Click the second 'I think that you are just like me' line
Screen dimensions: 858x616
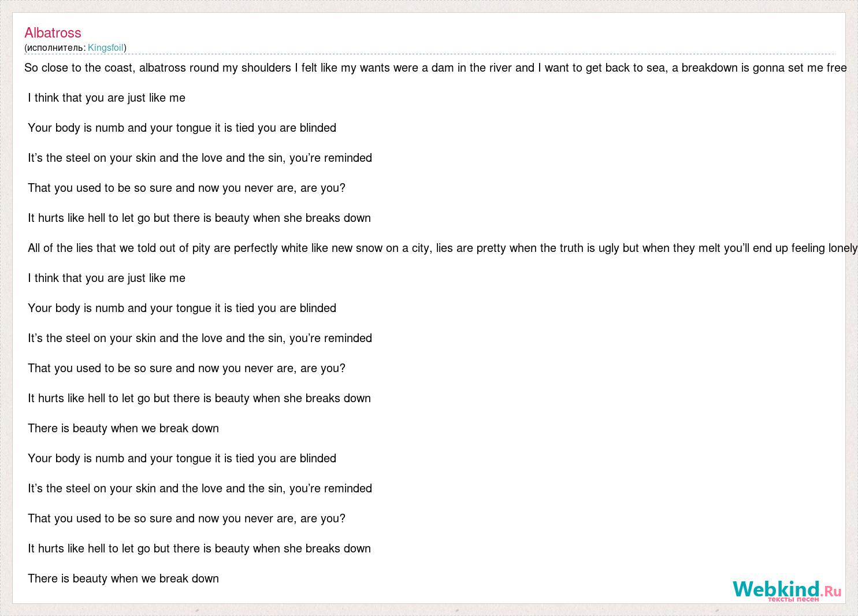point(107,278)
